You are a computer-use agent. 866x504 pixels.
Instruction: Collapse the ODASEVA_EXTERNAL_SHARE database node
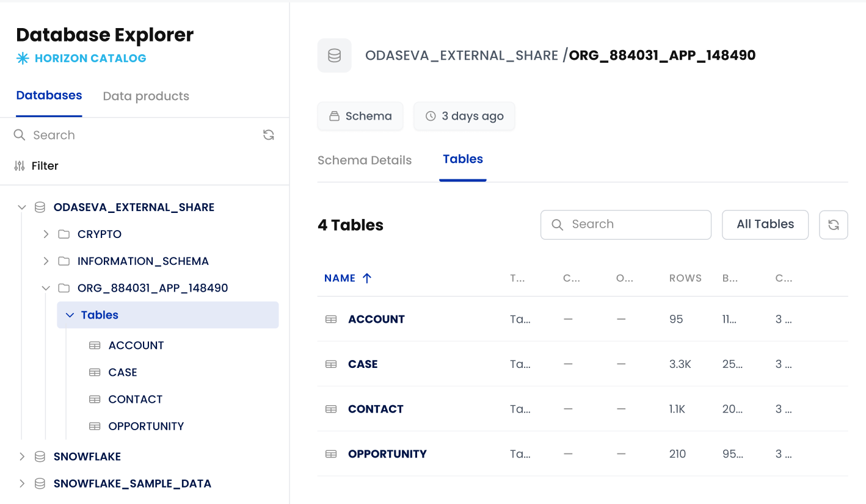(x=22, y=207)
